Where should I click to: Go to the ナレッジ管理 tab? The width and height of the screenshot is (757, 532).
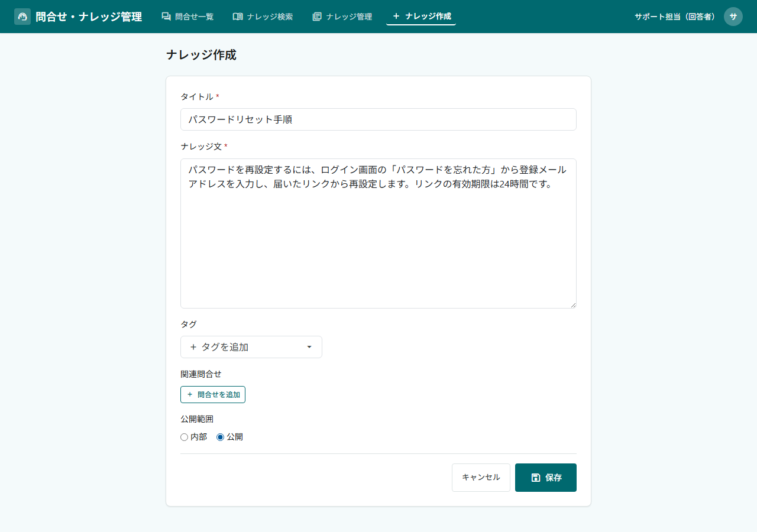(x=342, y=17)
